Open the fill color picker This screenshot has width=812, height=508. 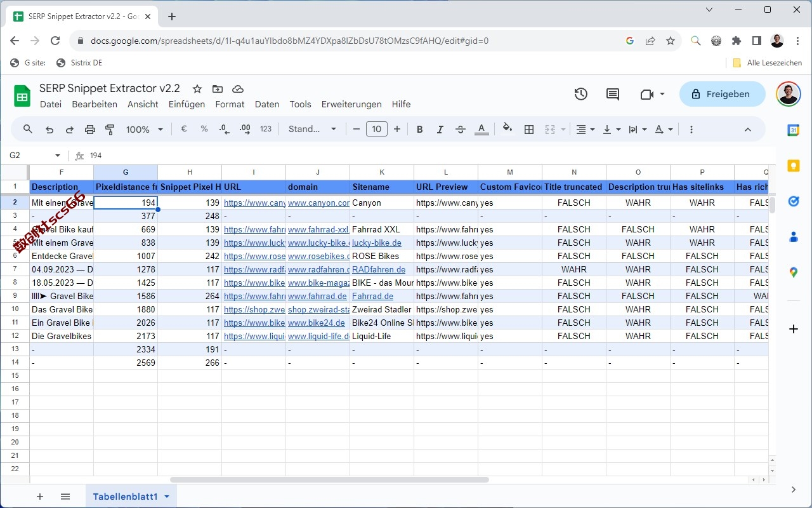click(507, 129)
